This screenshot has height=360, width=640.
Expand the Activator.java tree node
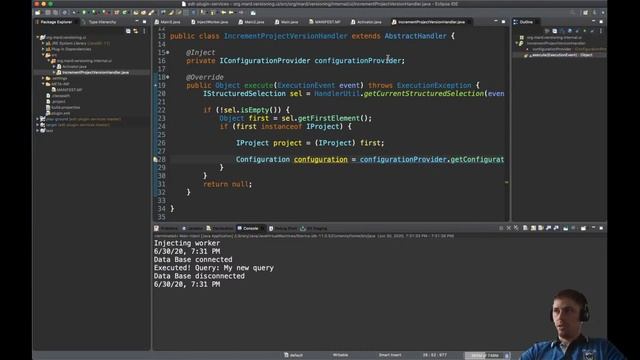54,67
